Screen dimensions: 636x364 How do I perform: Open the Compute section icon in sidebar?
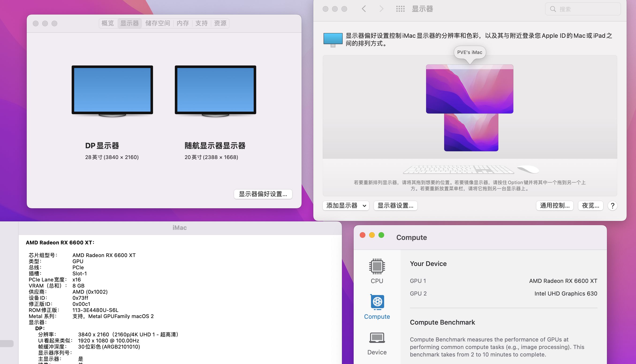click(377, 302)
